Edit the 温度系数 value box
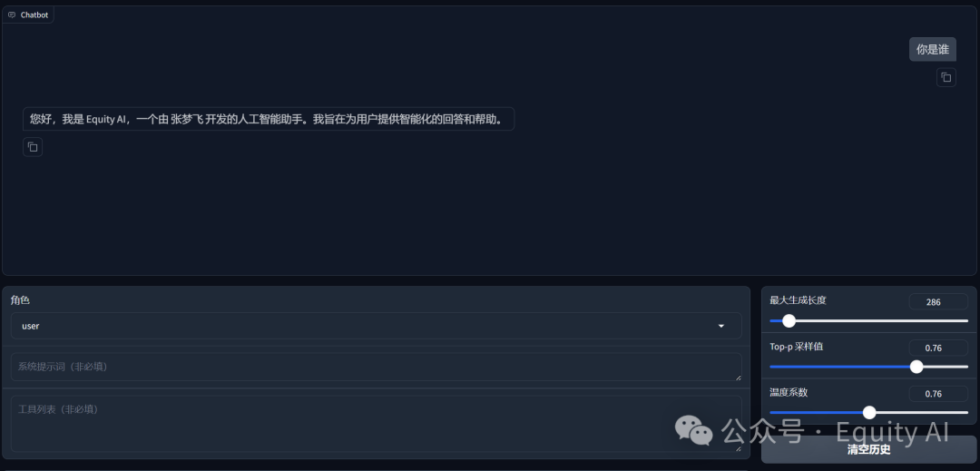This screenshot has height=471, width=980. (938, 394)
